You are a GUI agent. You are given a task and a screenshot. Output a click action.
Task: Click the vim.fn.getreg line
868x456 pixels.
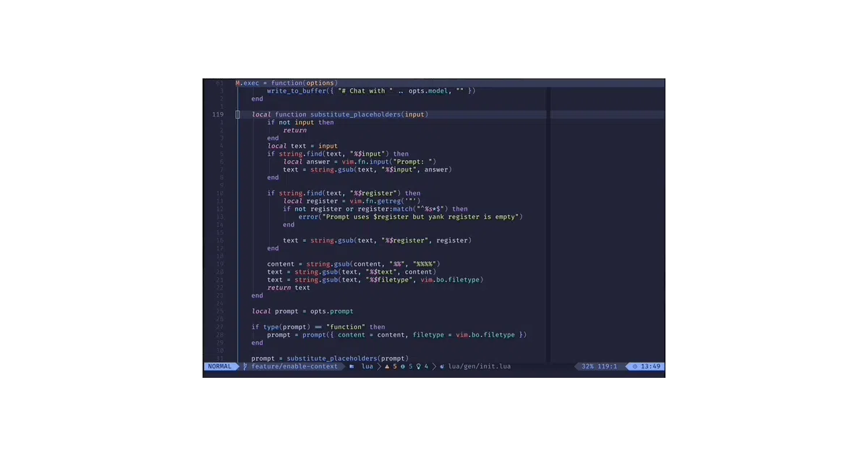point(352,201)
